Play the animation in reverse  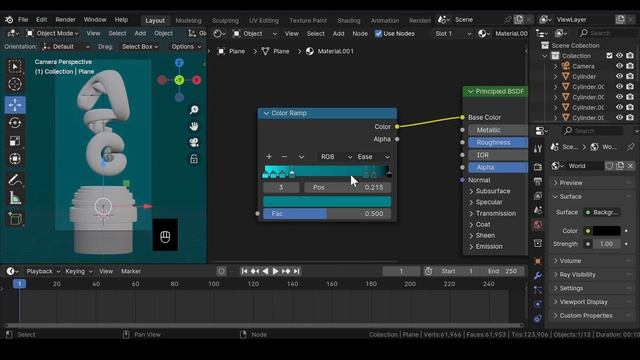tap(265, 271)
